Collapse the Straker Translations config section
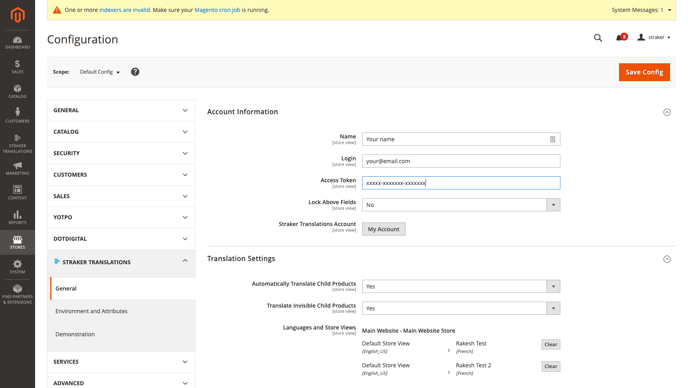Screen dimensions: 688x388 pos(121,262)
